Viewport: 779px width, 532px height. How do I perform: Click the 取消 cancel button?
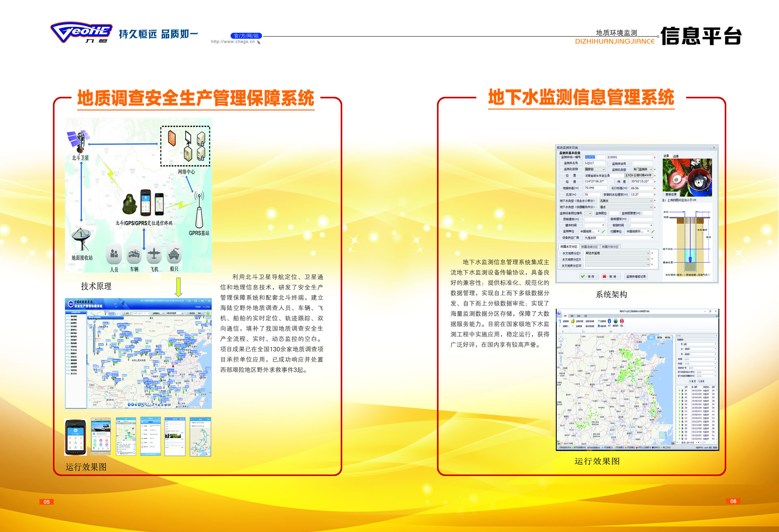pyautogui.click(x=611, y=277)
